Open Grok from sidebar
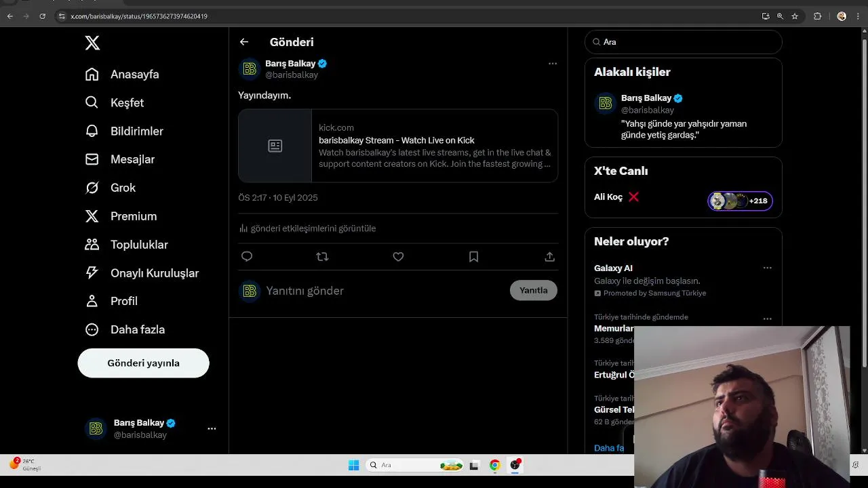 [111, 188]
